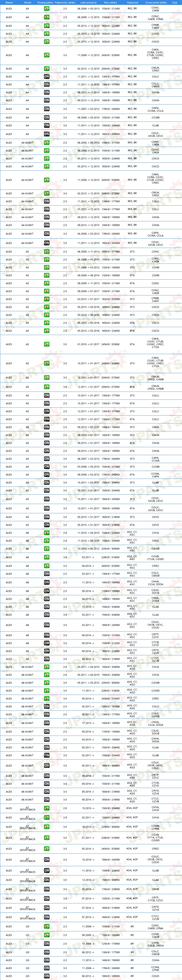
Task: Click the Pojemność silnika column header
Action: (65, 2)
